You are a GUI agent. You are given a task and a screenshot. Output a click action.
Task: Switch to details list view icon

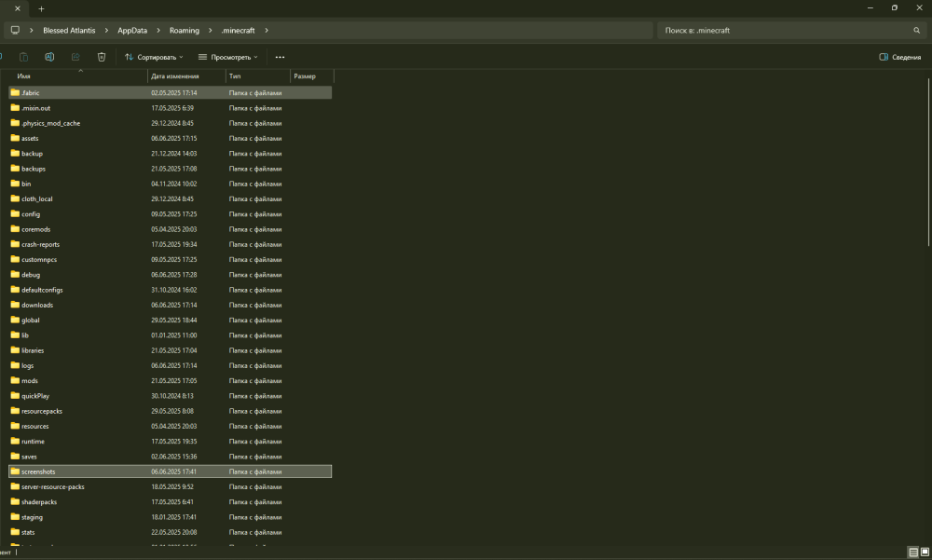tap(913, 553)
